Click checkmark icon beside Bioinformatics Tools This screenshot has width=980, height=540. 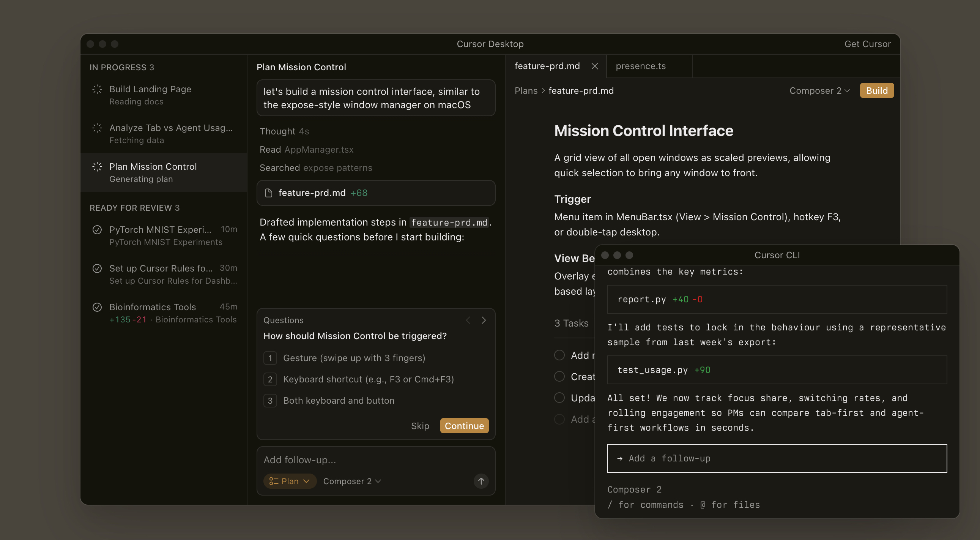tap(97, 307)
